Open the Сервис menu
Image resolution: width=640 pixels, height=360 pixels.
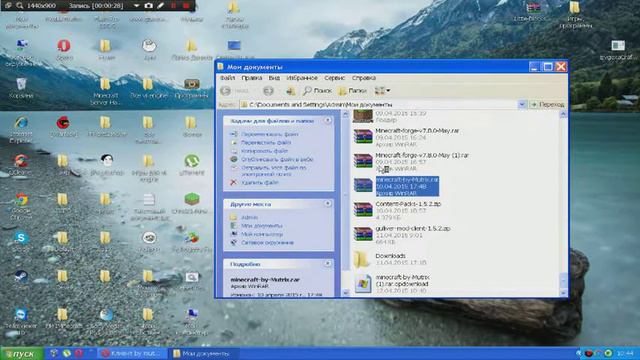[334, 78]
